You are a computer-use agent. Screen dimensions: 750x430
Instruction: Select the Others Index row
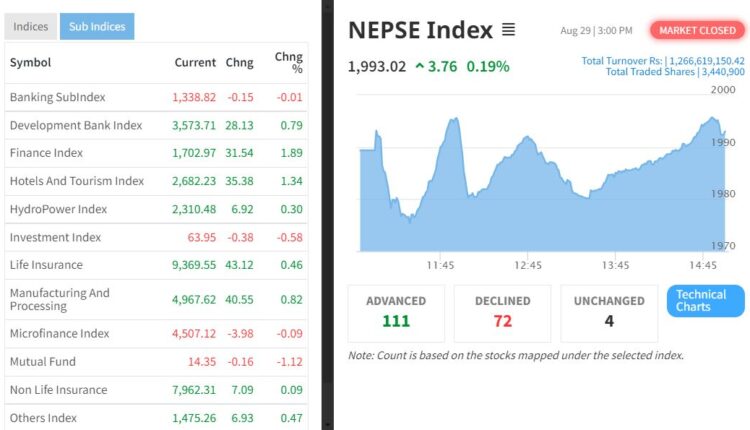43,418
